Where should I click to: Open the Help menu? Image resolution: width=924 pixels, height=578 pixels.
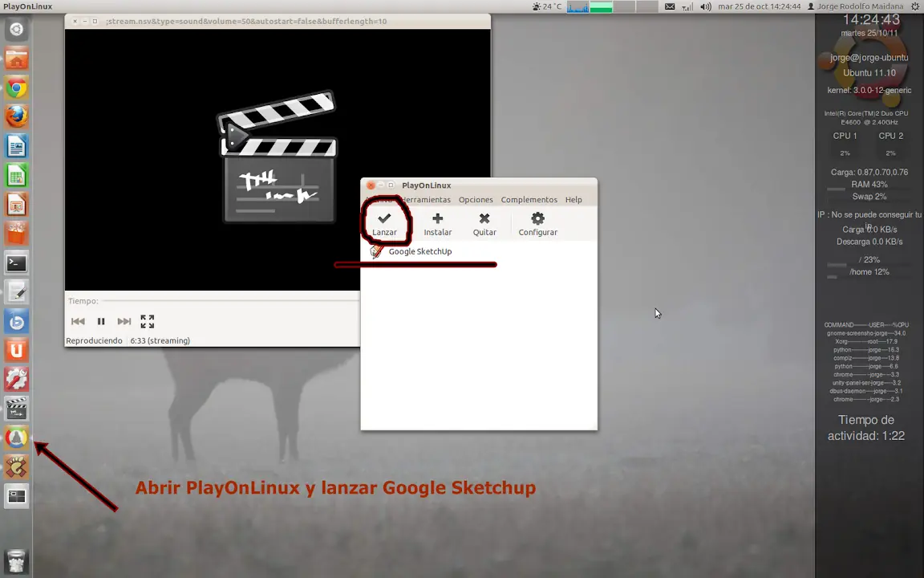pos(573,200)
